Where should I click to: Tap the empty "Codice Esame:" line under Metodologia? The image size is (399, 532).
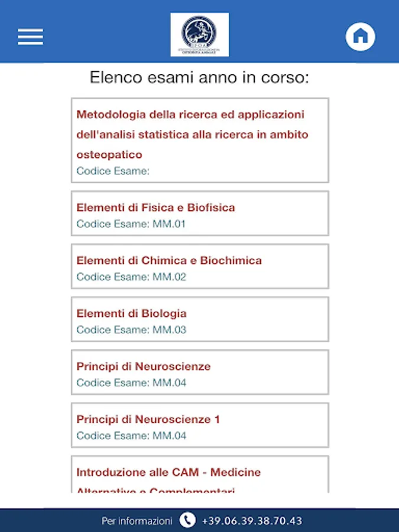[x=113, y=171]
